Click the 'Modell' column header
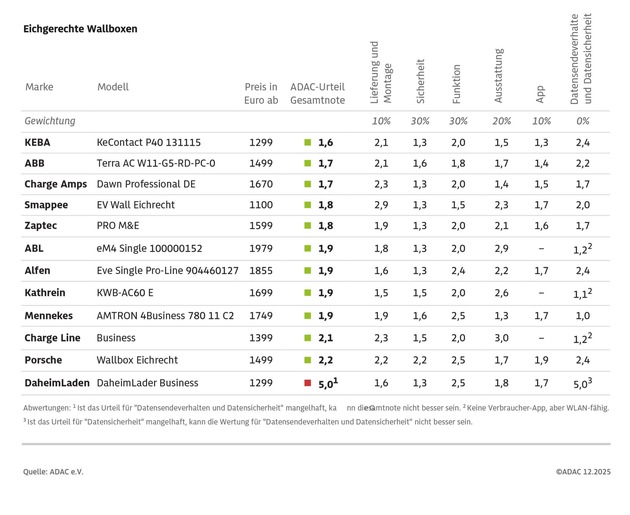This screenshot has width=630, height=515. [113, 87]
